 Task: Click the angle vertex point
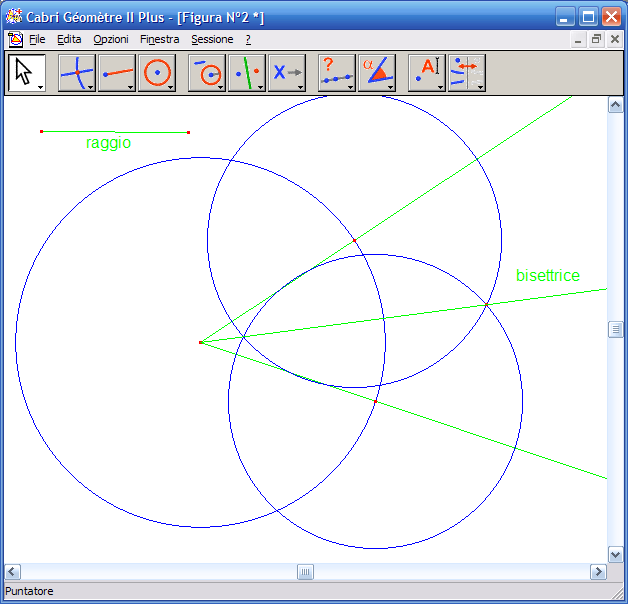(x=201, y=342)
